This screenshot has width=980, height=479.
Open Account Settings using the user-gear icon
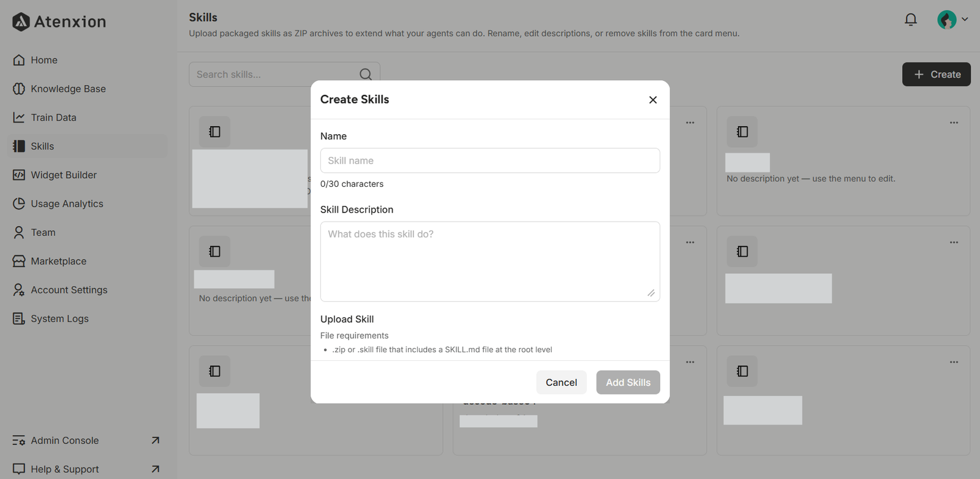coord(19,290)
